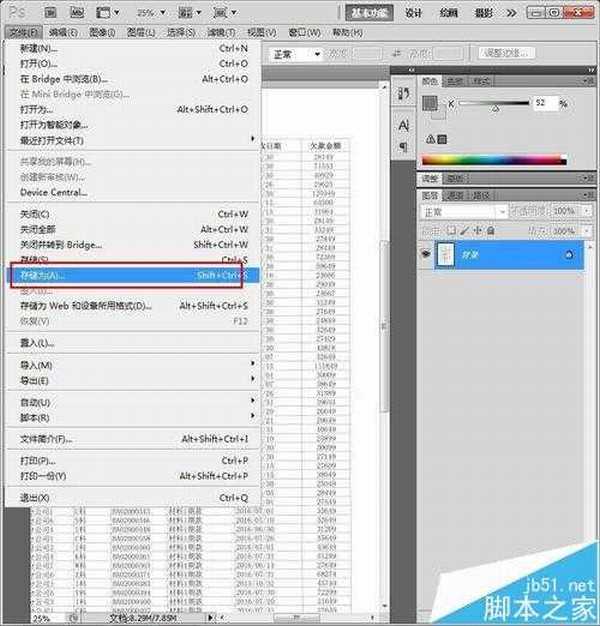Switch to the 设计 workspace
Viewport: 600px width, 626px height.
pos(413,13)
